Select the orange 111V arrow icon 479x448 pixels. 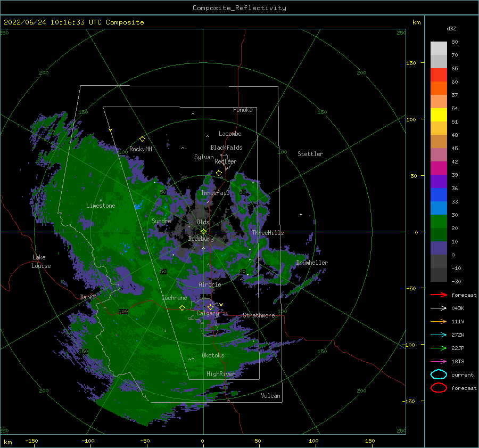pos(439,321)
